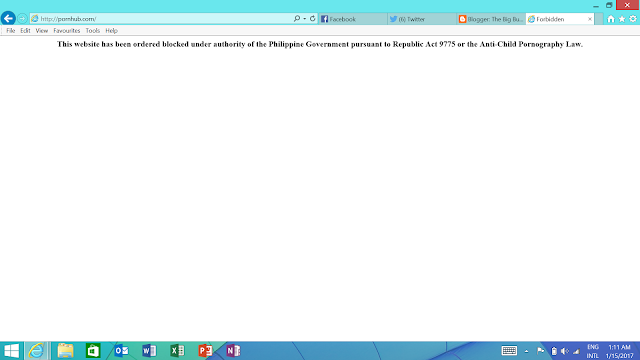Switch to the Twitter tab
640x360 pixels.
tap(422, 19)
